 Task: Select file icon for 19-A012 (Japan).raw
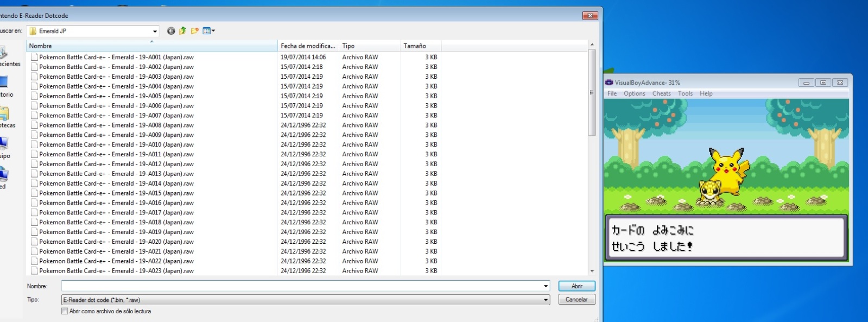coord(34,164)
